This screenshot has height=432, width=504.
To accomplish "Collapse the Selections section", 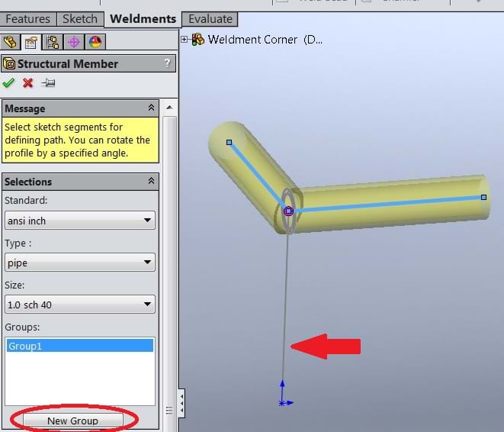I will pos(151,182).
